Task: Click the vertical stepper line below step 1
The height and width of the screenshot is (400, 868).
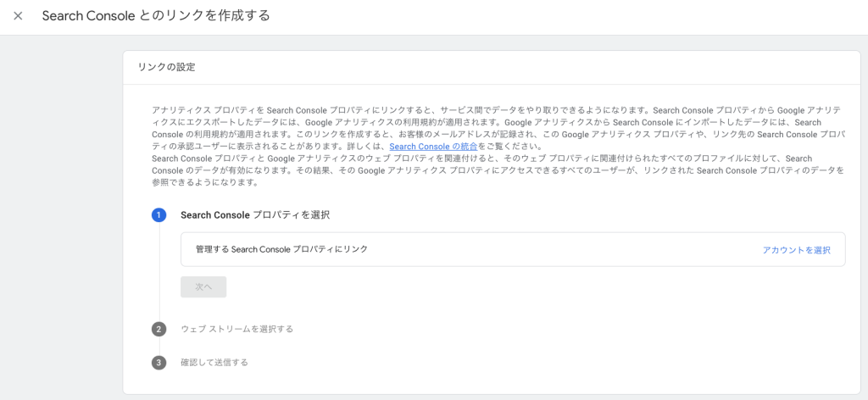Action: pos(159,271)
